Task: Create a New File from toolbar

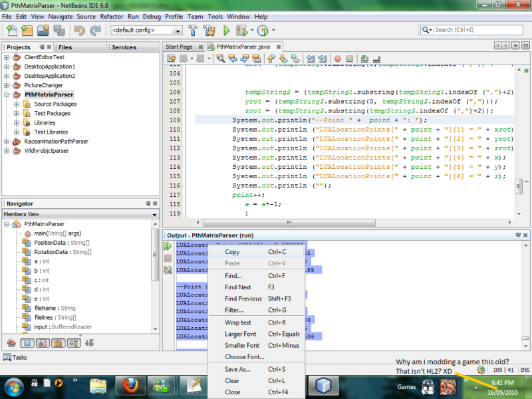Action: (x=12, y=31)
